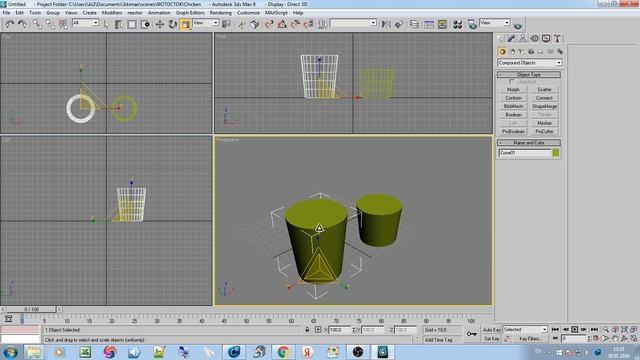Click the Redo arrow in main toolbar
Viewport: 640px width, 360px height.
coord(22,24)
